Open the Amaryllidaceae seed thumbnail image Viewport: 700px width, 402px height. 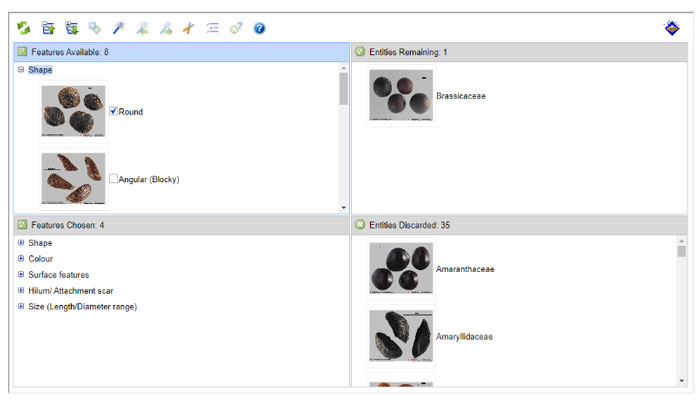pos(400,336)
